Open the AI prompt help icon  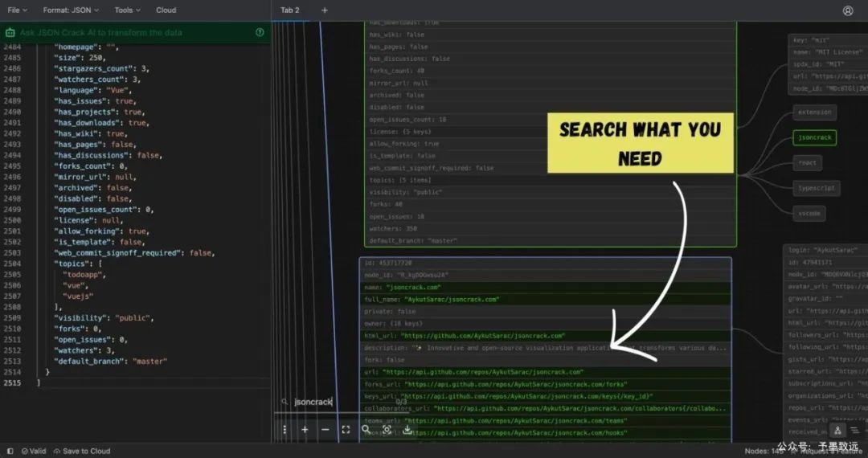[260, 33]
